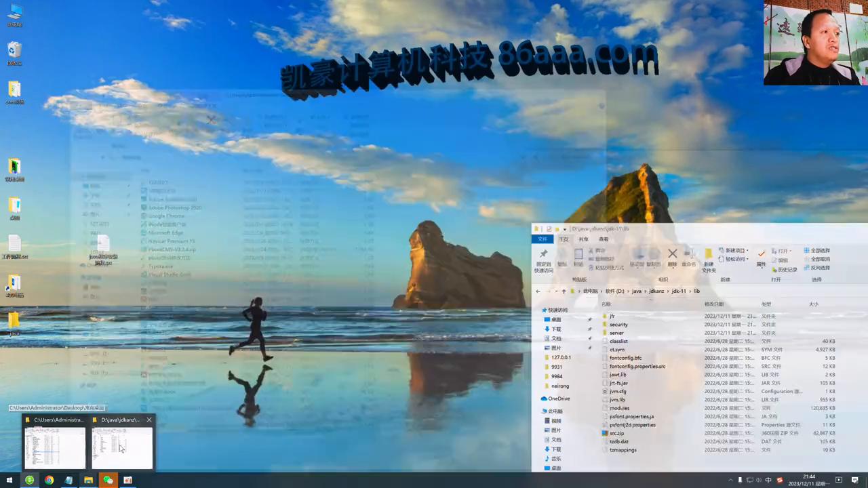
Task: Open Properties via the ribbon icon
Action: tap(762, 258)
